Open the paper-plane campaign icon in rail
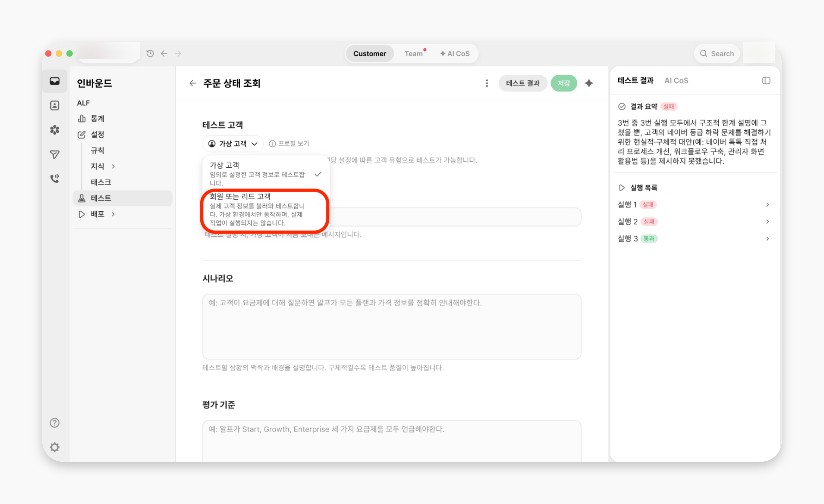This screenshot has height=504, width=824. pos(55,154)
